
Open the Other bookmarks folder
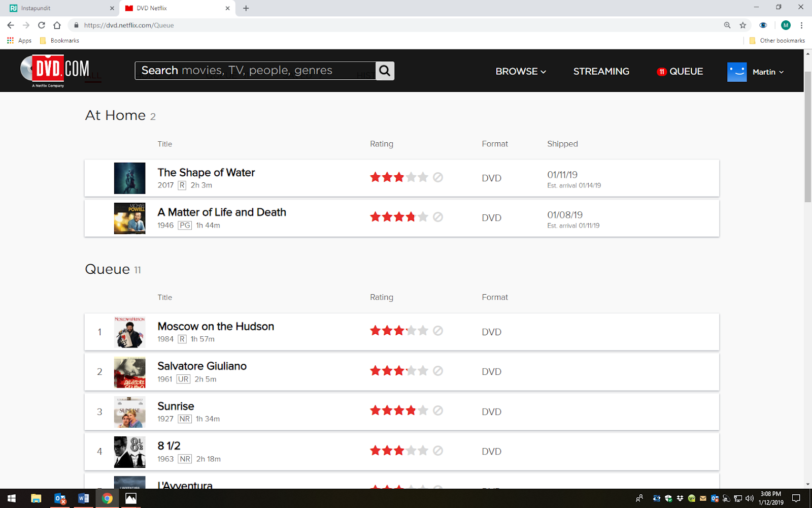click(x=777, y=41)
